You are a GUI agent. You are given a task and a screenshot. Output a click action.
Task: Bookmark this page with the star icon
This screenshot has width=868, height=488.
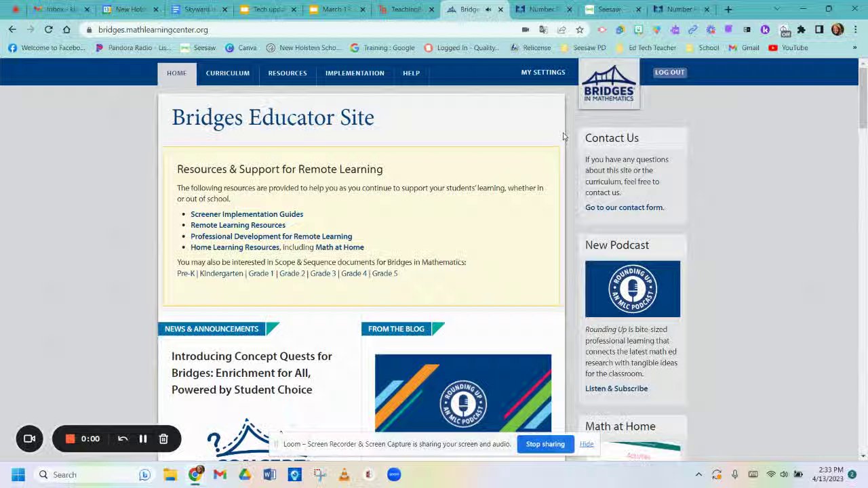click(580, 30)
